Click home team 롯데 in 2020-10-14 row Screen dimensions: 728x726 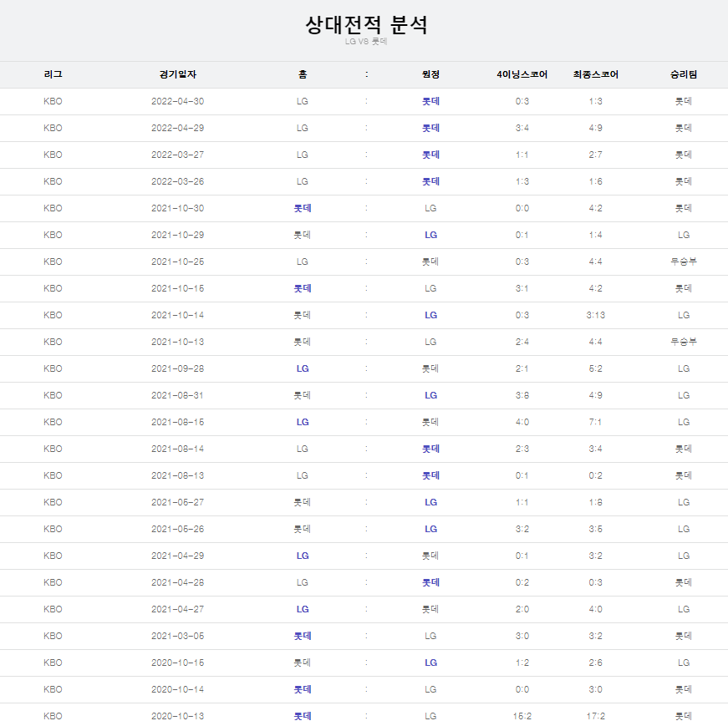click(x=303, y=689)
